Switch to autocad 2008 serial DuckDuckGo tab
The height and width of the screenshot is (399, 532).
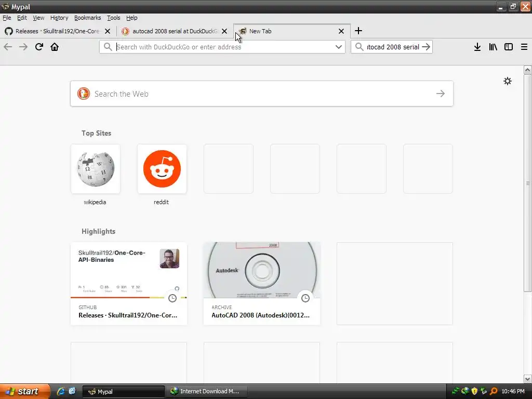(x=175, y=31)
